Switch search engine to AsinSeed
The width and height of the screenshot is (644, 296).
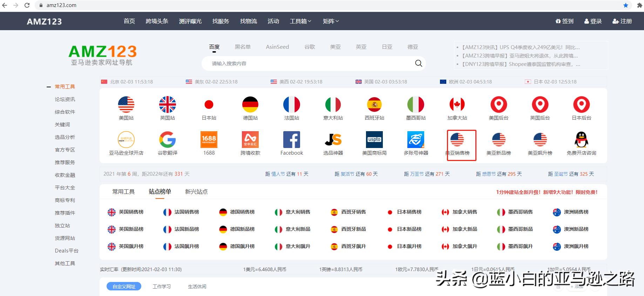click(x=277, y=47)
